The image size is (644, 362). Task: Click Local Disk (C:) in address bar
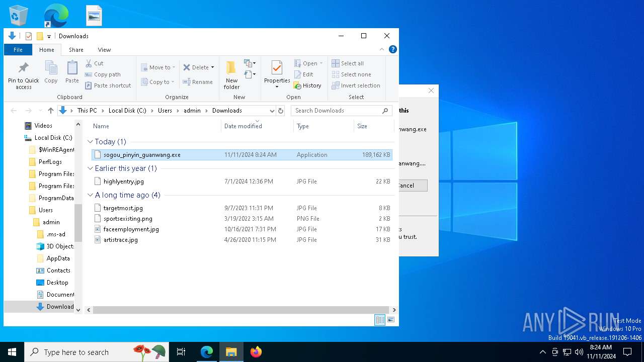127,111
